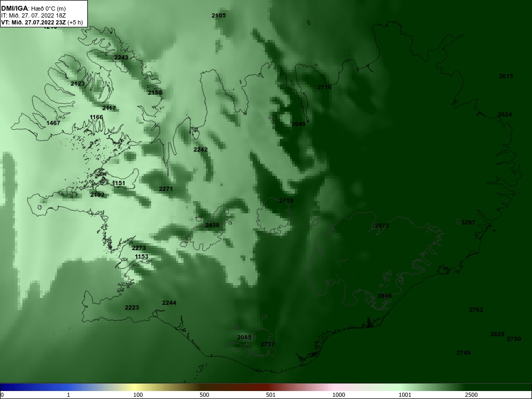Click the map value 2242

tap(201, 149)
